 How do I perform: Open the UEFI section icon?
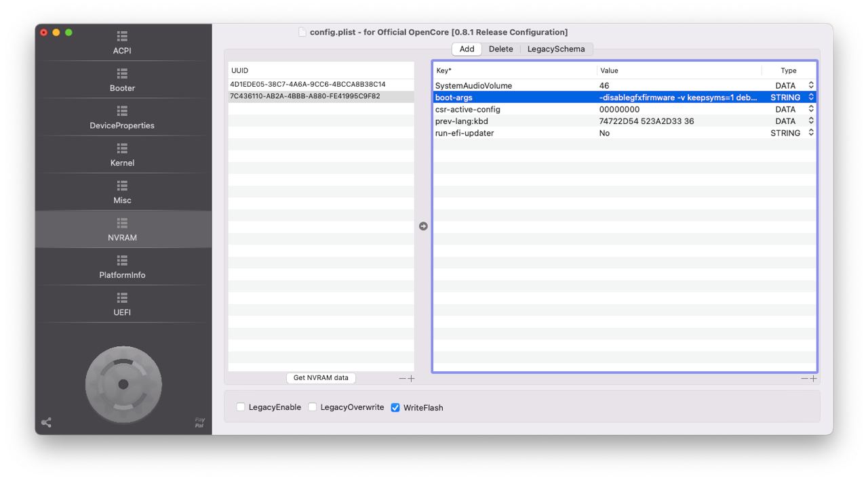pos(123,297)
